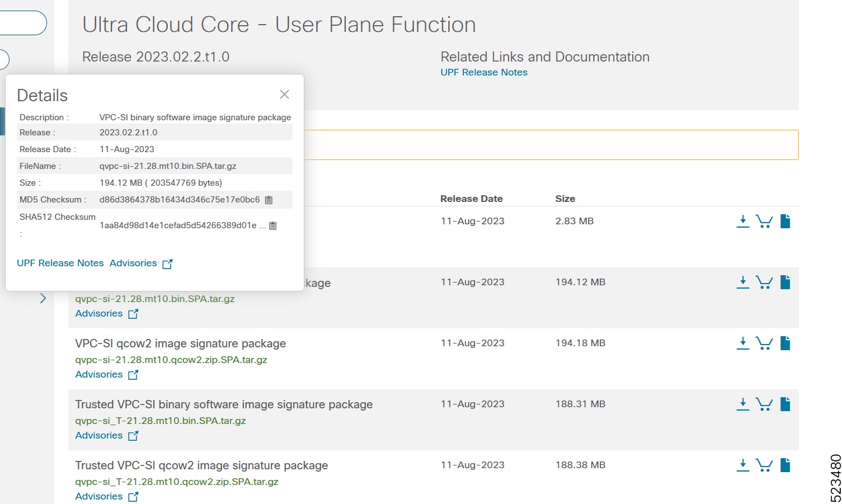Screen dimensions: 842x504
Task: Download the 2.83 MB file
Action: pos(742,222)
